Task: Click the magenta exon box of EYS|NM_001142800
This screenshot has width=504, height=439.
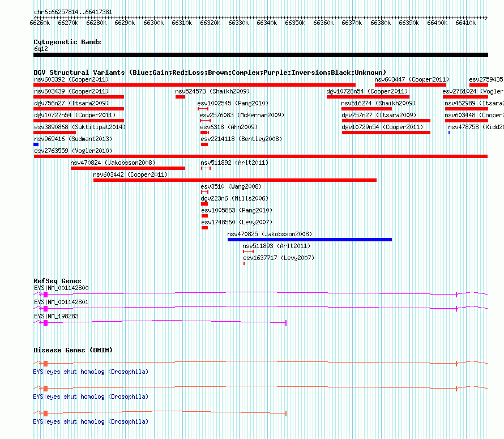Action: [x=46, y=295]
